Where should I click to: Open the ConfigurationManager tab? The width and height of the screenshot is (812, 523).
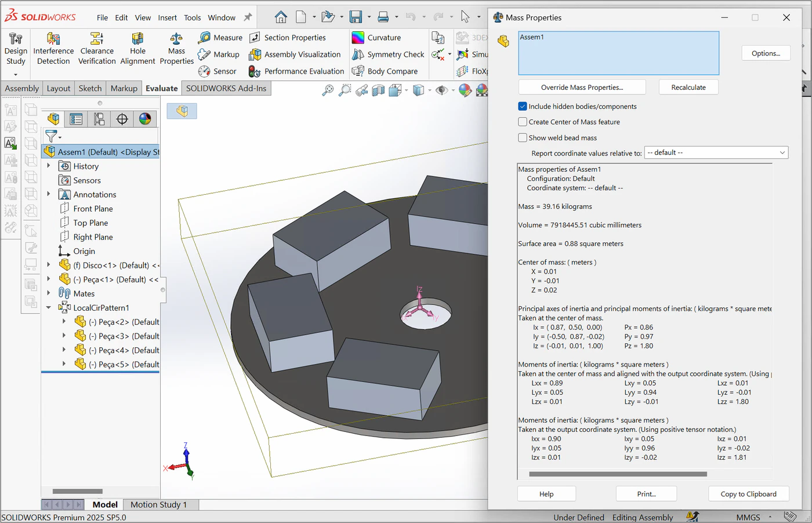coord(99,119)
